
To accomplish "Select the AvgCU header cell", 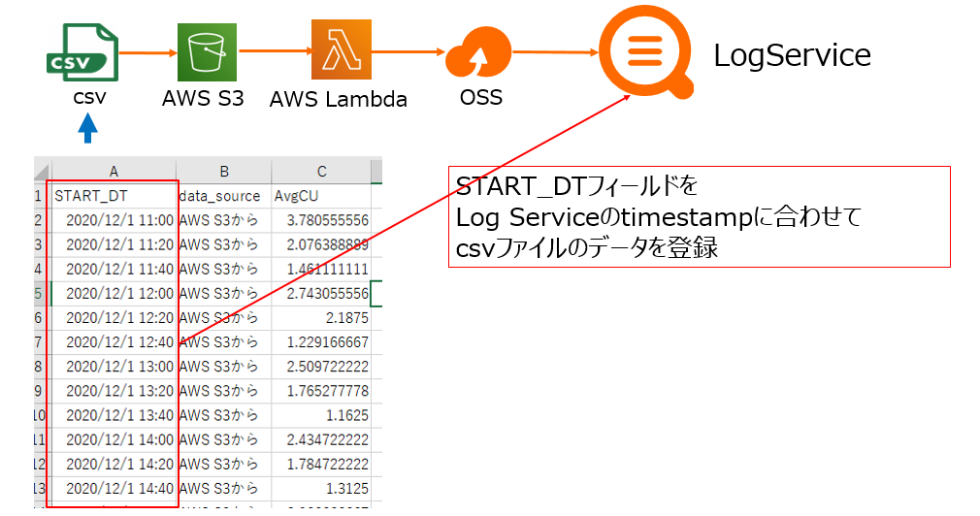I will [x=321, y=196].
